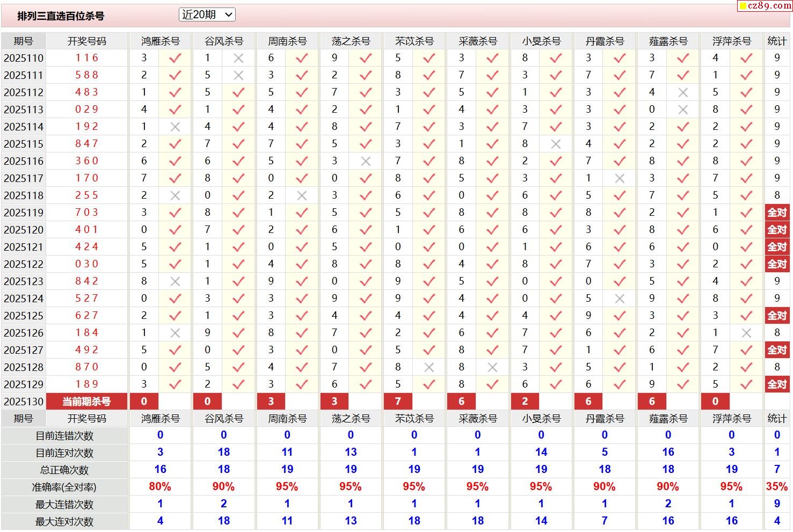Click the X mark for 周南杀号 in row 2025118
The image size is (793, 532).
(302, 195)
